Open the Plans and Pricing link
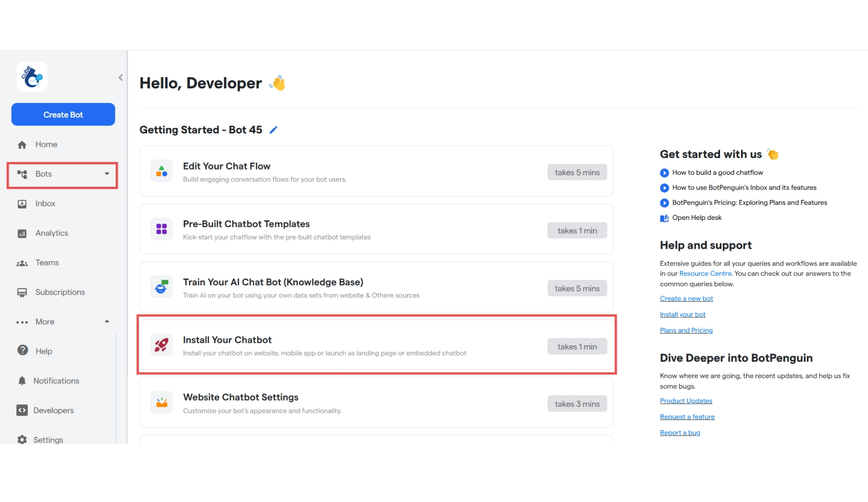 (686, 330)
